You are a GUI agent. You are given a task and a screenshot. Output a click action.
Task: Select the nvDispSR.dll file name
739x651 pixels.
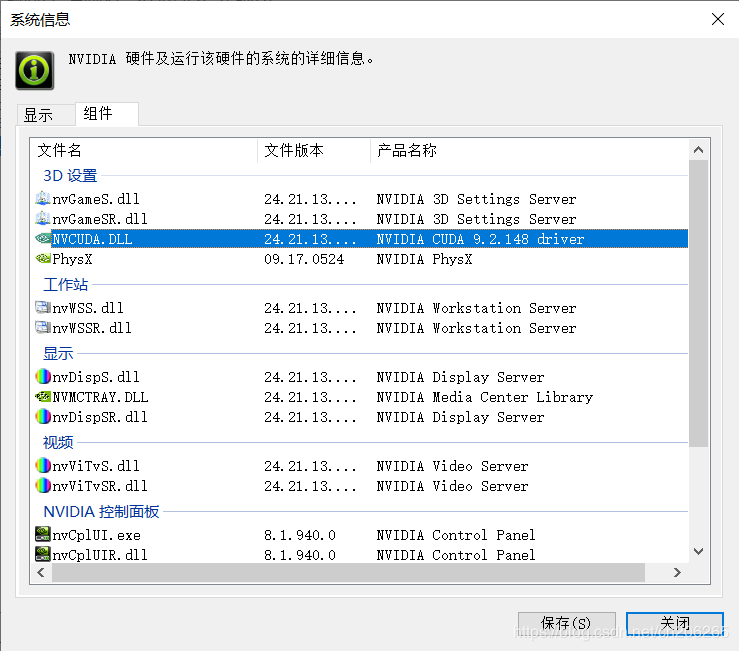tap(100, 417)
